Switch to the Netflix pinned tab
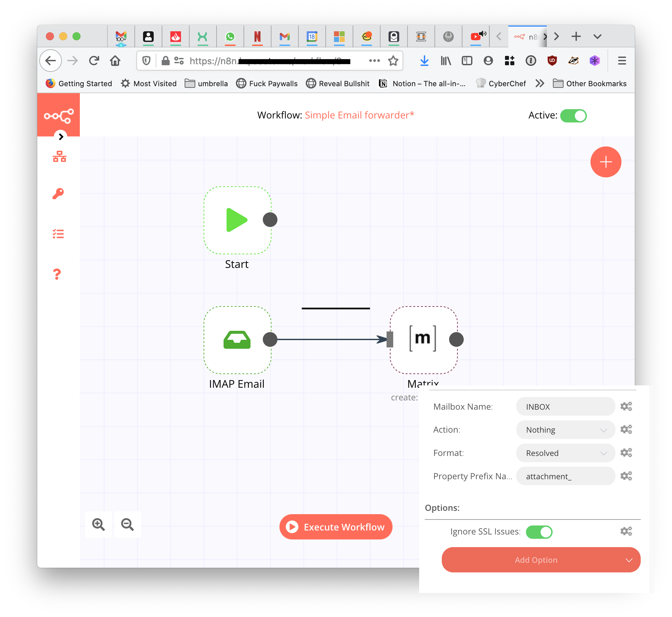 (x=257, y=36)
